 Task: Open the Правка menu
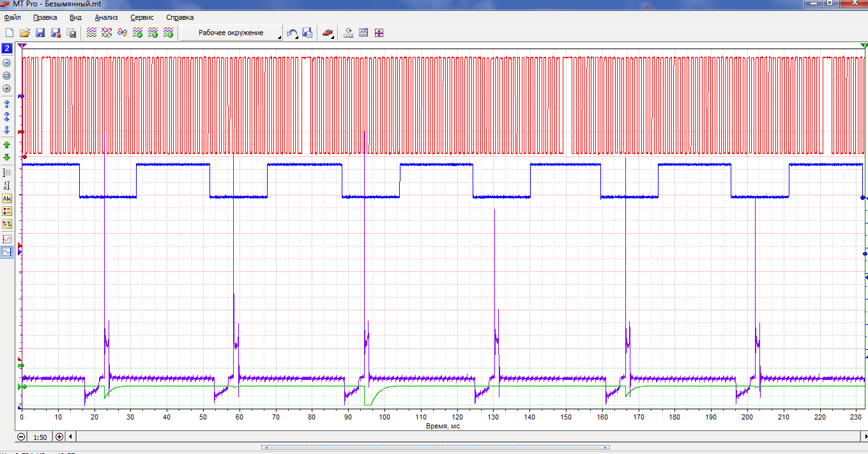coord(45,17)
